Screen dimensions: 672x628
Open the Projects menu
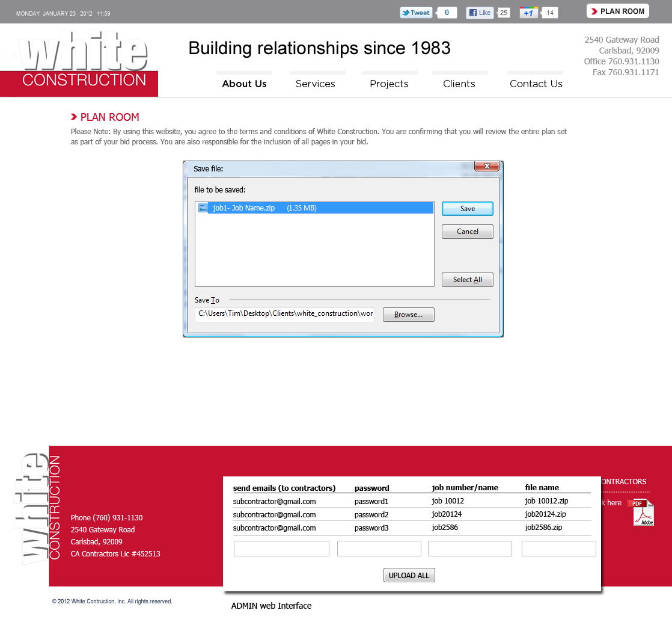pyautogui.click(x=389, y=84)
